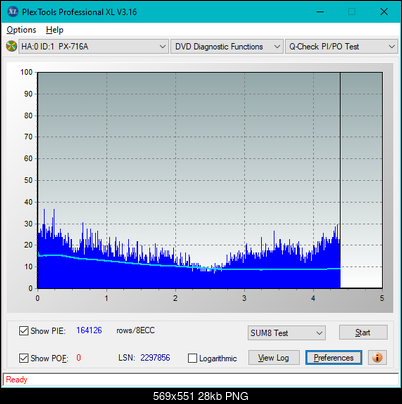Open the Q-Check PI/PO Test dropdown
Viewport: 402px width, 404px height.
[341, 47]
